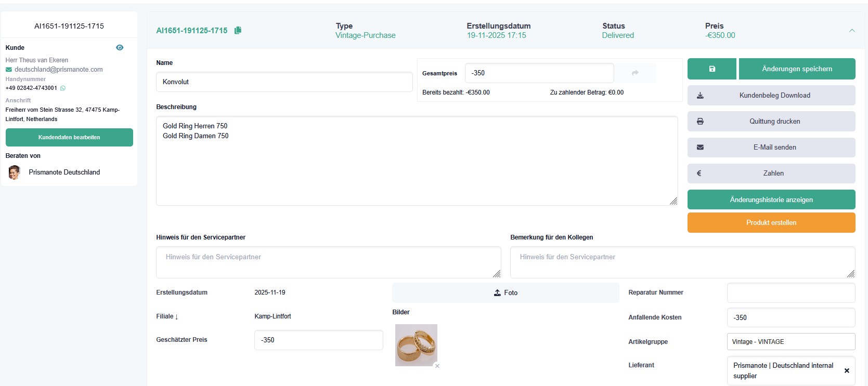This screenshot has width=868, height=386.
Task: Click into the Reparatur Nummer field
Action: 791,293
